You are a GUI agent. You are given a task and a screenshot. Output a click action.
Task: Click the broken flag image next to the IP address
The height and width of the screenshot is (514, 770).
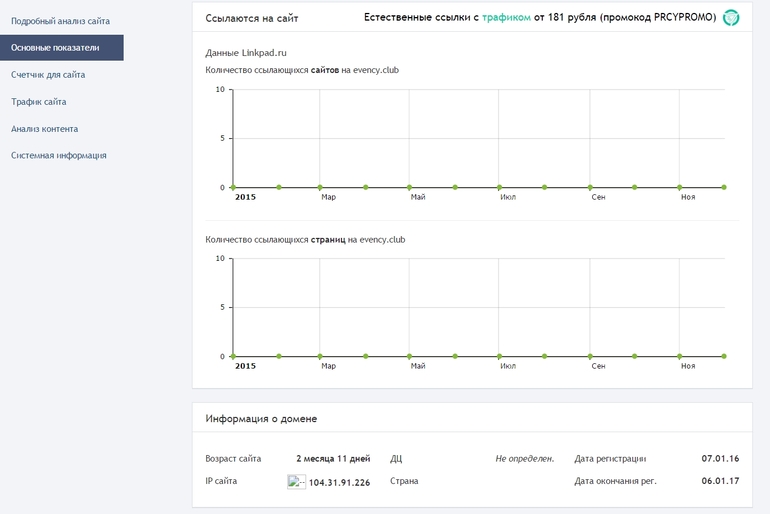(296, 481)
